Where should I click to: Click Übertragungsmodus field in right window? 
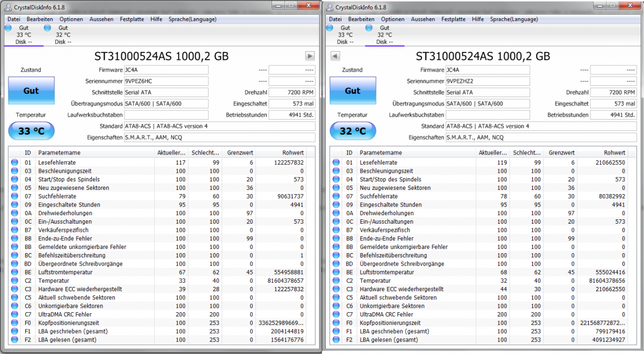click(488, 104)
